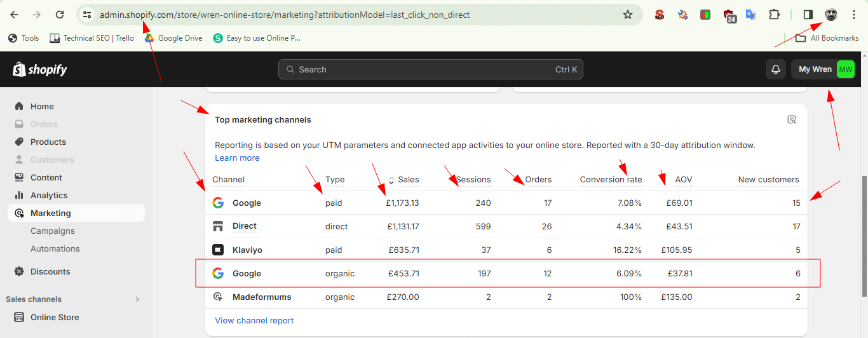Focus the Shopify search field

(430, 69)
